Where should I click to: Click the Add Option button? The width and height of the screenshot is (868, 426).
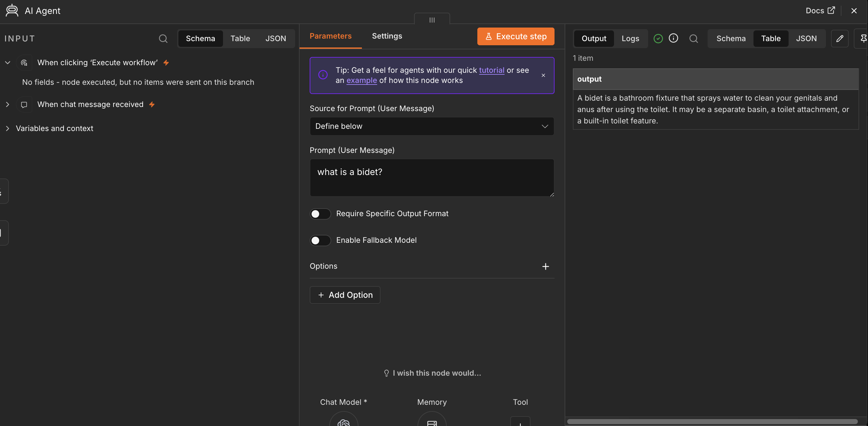[x=345, y=295]
